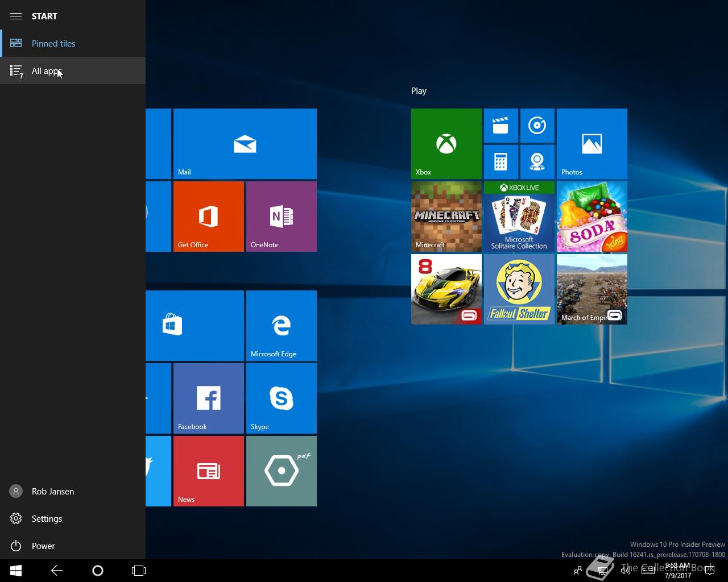The image size is (728, 582).
Task: Launch Microsoft Edge tile
Action: (282, 326)
